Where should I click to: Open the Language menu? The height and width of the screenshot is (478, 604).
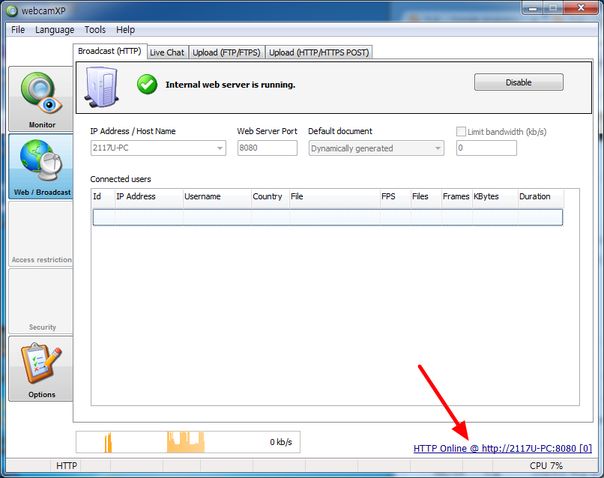55,30
